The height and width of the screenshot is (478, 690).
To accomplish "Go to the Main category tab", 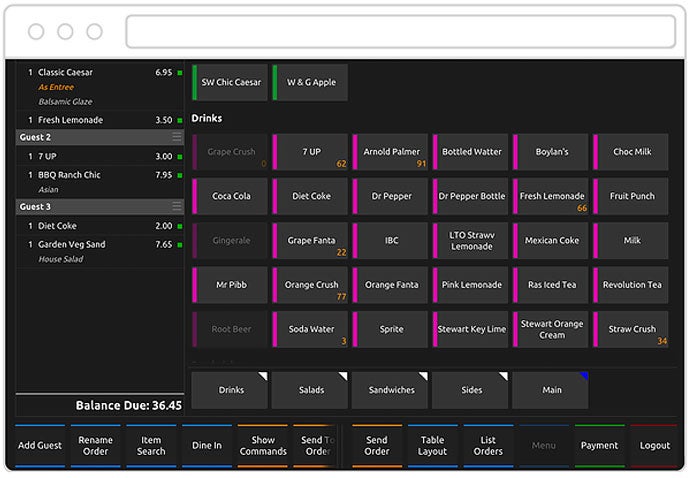I will point(550,390).
